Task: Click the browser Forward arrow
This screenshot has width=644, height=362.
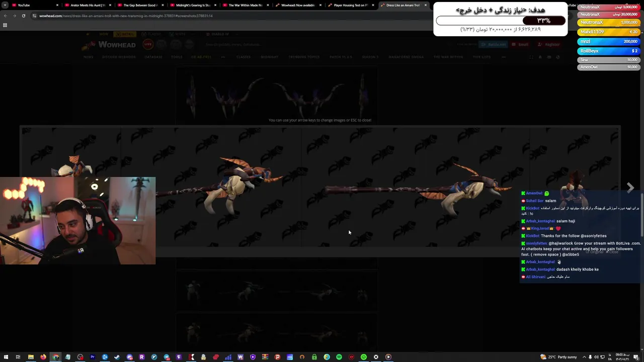Action: click(x=14, y=16)
